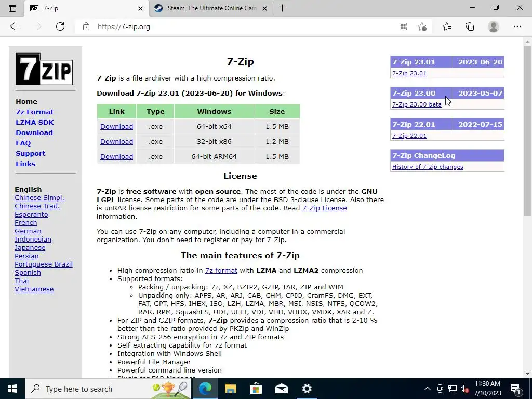Open the 7-Zip 23.00 beta link

pyautogui.click(x=417, y=104)
